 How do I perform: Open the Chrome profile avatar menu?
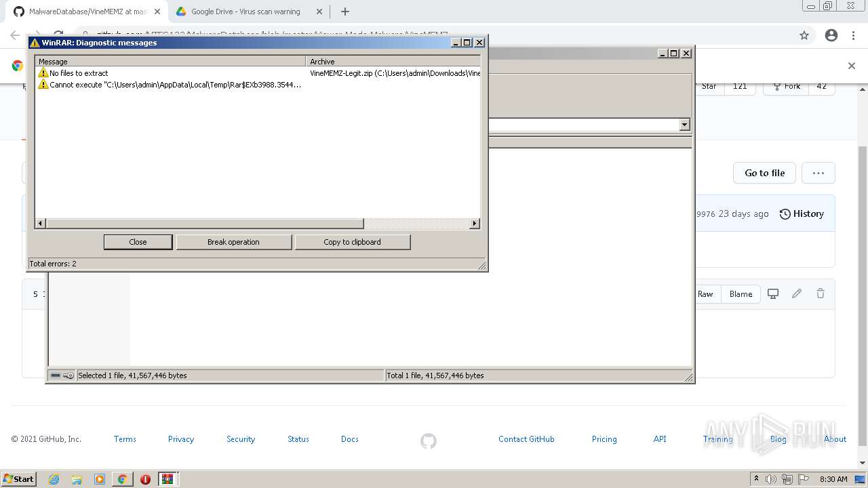831,35
